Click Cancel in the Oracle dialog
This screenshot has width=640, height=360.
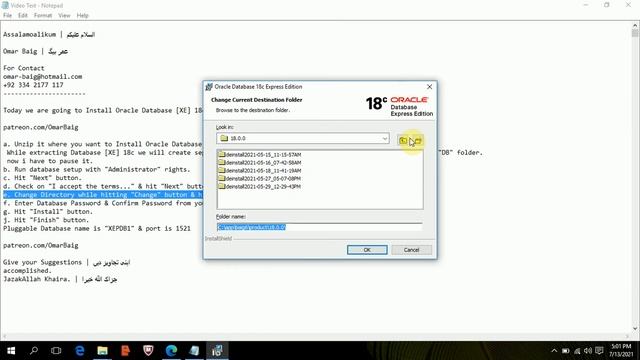click(411, 250)
